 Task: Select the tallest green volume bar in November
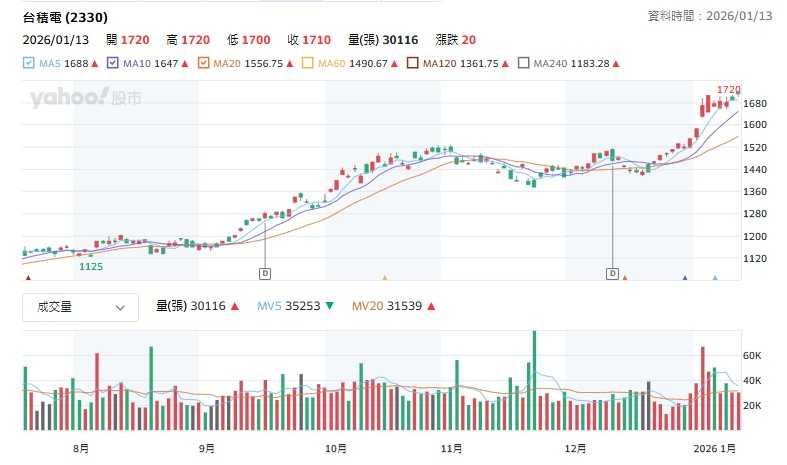coord(534,380)
